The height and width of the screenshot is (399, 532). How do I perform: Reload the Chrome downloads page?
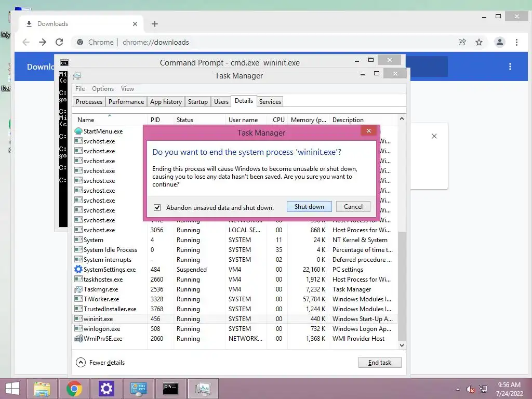tap(59, 42)
